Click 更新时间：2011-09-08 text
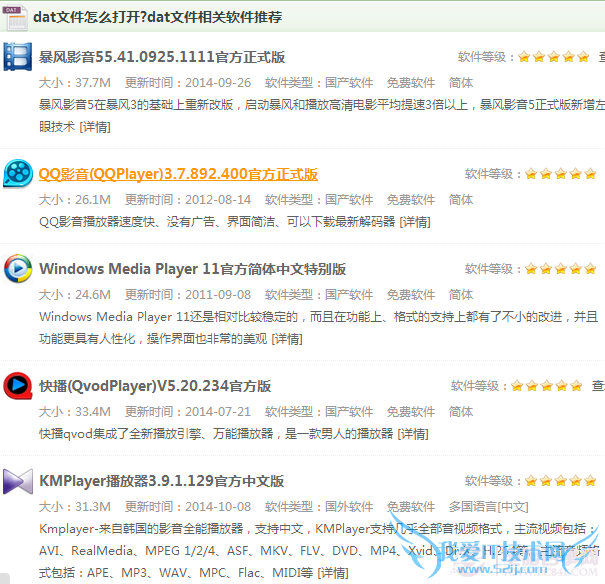The width and height of the screenshot is (605, 584). tap(188, 295)
